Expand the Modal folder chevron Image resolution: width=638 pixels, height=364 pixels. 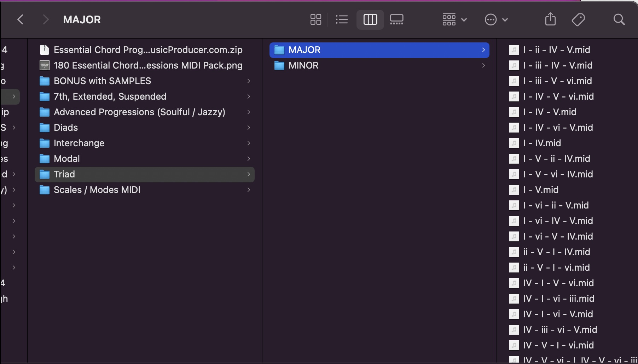pyautogui.click(x=249, y=159)
